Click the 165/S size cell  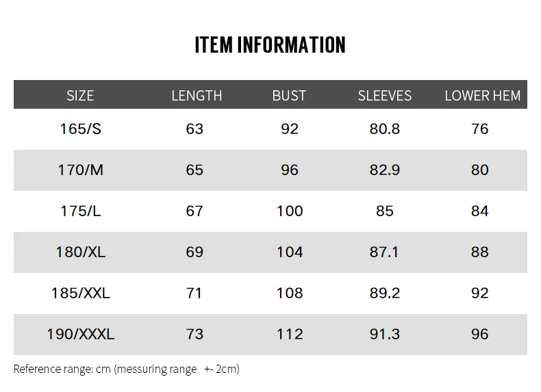[80, 129]
